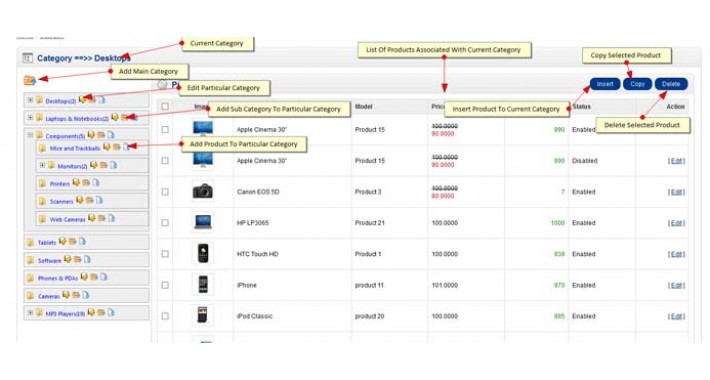
Task: Click edit category icon for Laptops & Notebooks
Action: pyautogui.click(x=115, y=117)
